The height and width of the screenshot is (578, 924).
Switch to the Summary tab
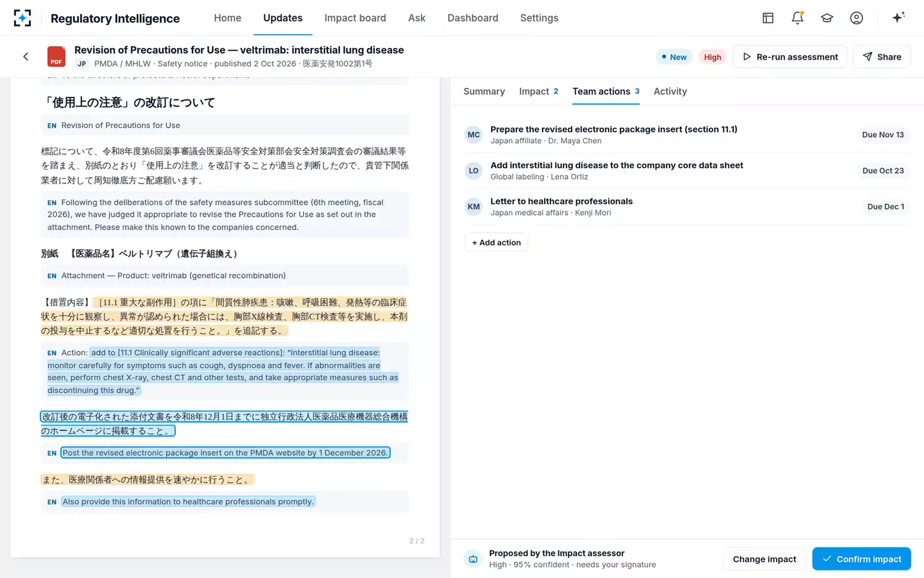click(484, 91)
